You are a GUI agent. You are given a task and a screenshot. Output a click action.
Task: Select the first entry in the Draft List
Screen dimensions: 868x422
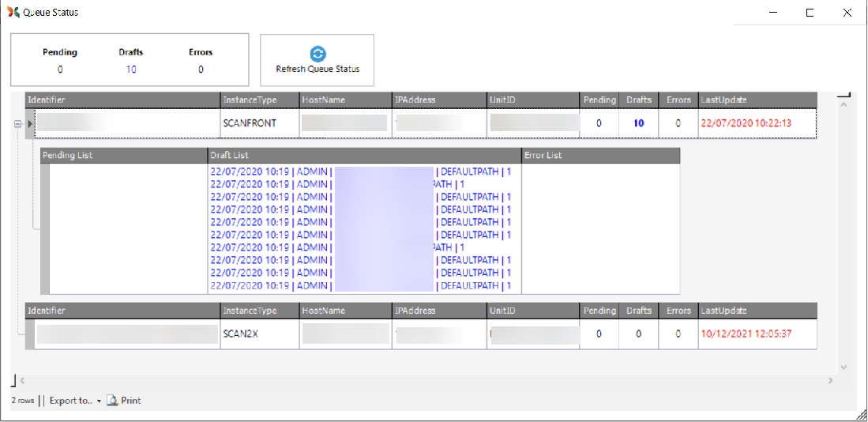point(360,171)
